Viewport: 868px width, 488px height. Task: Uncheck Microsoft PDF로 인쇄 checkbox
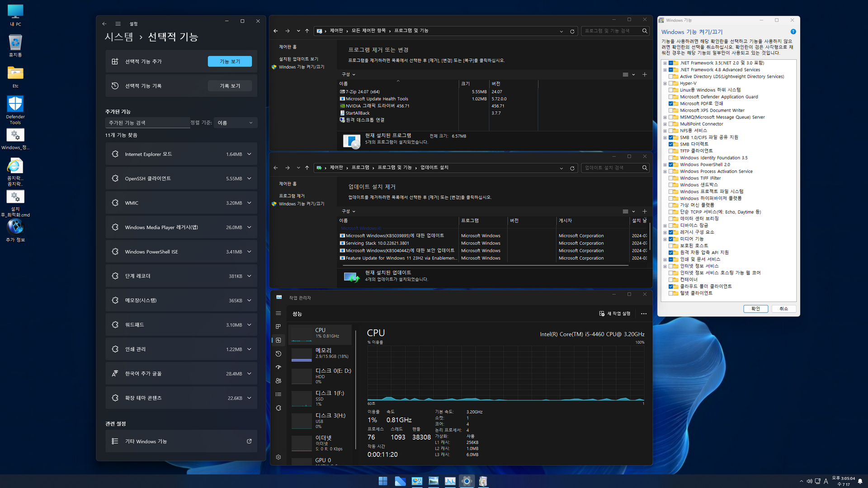[x=671, y=103]
